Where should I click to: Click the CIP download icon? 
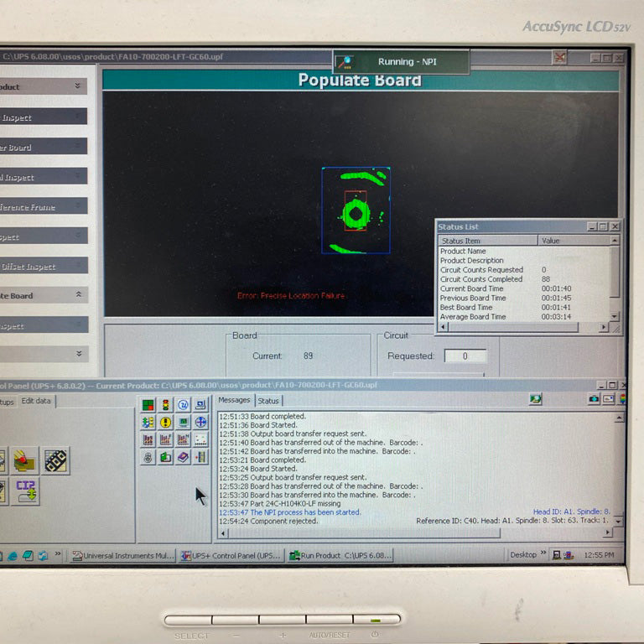(26, 491)
